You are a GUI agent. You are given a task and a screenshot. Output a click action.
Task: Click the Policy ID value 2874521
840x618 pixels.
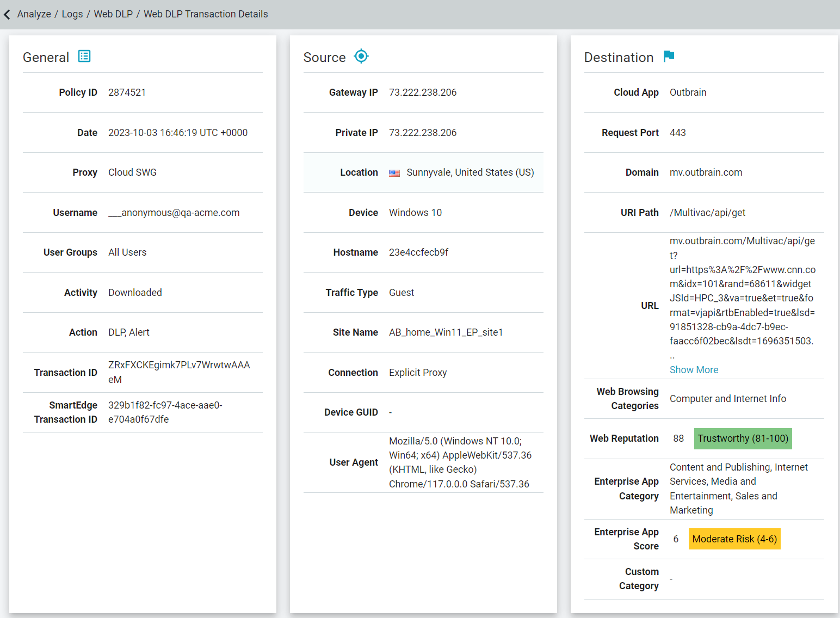click(x=127, y=92)
